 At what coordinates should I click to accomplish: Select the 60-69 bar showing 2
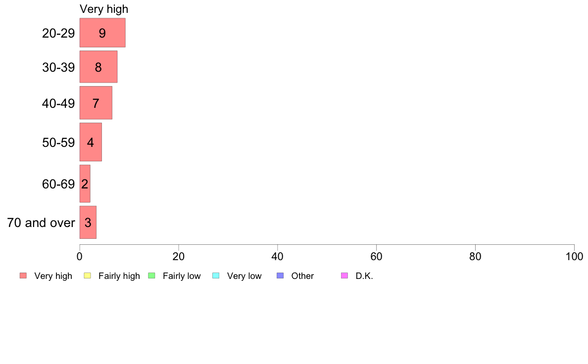tap(85, 183)
